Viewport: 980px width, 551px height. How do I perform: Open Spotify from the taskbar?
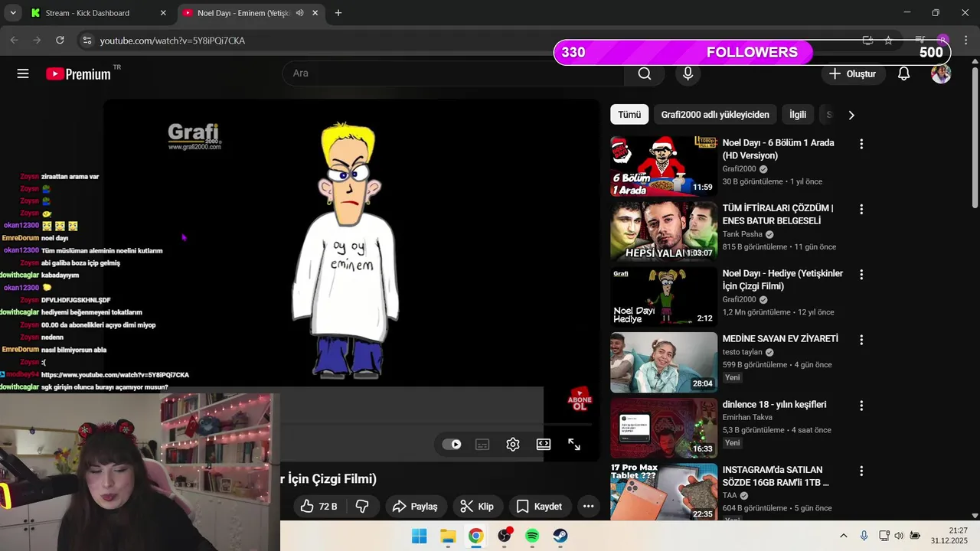[x=532, y=536]
